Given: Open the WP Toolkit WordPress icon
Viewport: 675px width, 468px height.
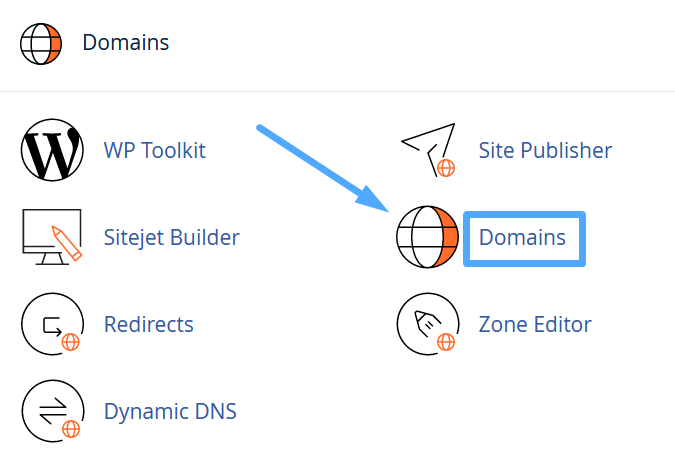Looking at the screenshot, I should pos(52,151).
